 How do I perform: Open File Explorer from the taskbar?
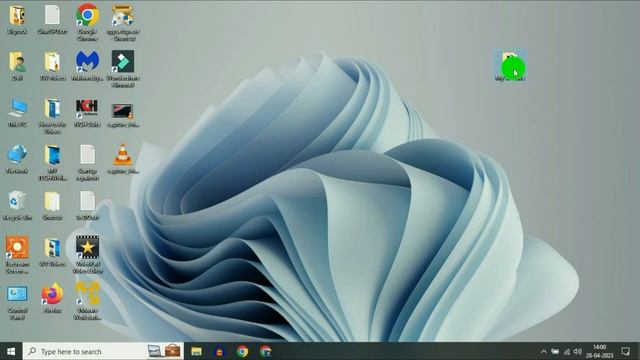click(x=196, y=351)
